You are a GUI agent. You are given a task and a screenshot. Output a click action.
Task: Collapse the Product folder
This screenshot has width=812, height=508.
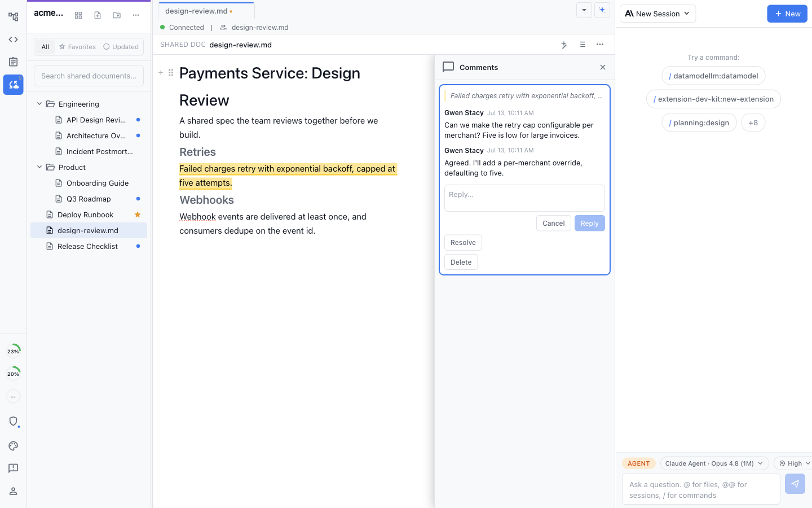(x=39, y=167)
